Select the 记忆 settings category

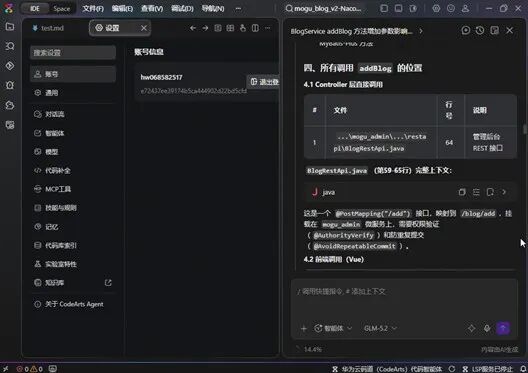[73, 227]
